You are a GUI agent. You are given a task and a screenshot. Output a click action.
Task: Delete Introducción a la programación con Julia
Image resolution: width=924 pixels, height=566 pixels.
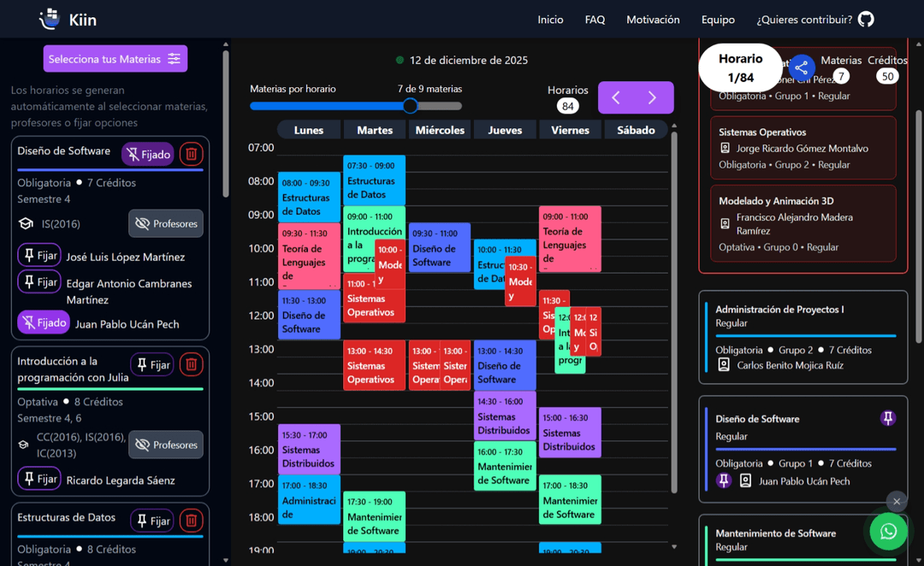pos(191,364)
